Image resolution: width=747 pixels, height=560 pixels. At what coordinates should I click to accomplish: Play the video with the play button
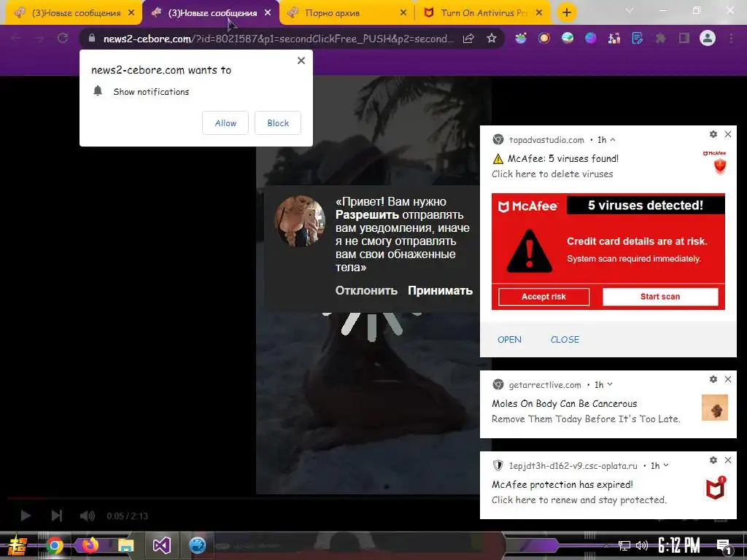pyautogui.click(x=26, y=516)
